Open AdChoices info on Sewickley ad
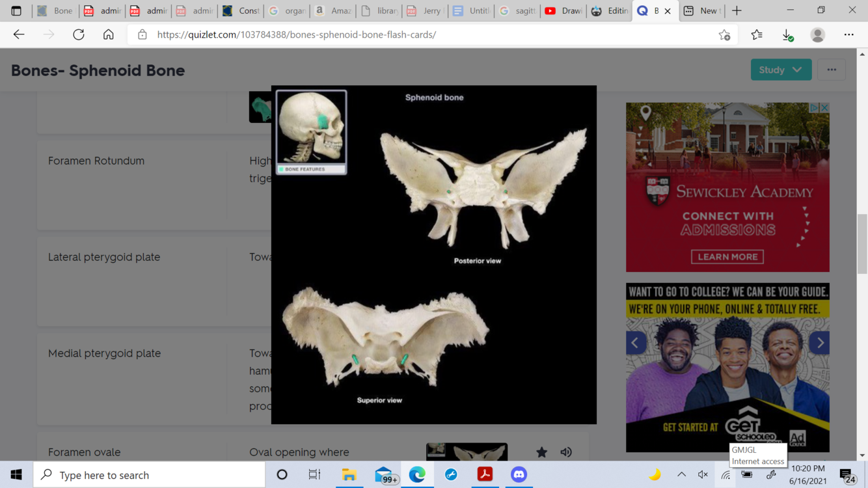The image size is (868, 488). point(814,108)
